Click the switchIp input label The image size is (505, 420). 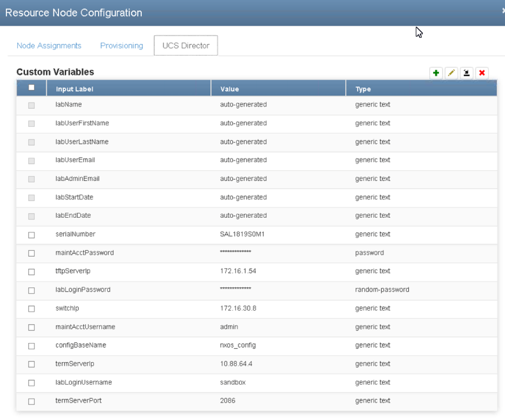coord(67,308)
